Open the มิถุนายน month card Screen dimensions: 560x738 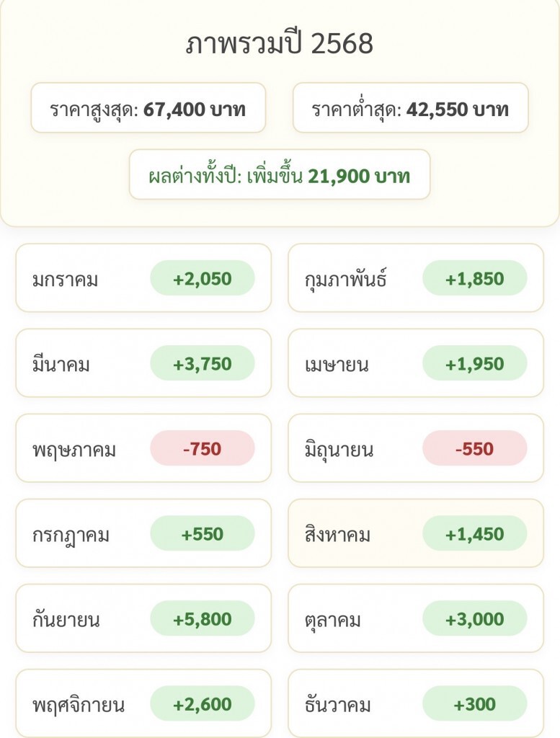click(x=416, y=448)
